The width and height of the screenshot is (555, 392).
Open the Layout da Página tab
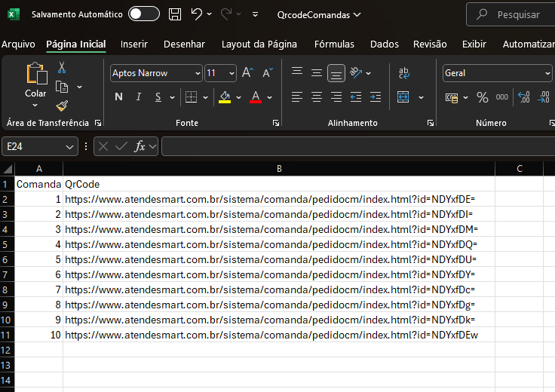point(259,44)
